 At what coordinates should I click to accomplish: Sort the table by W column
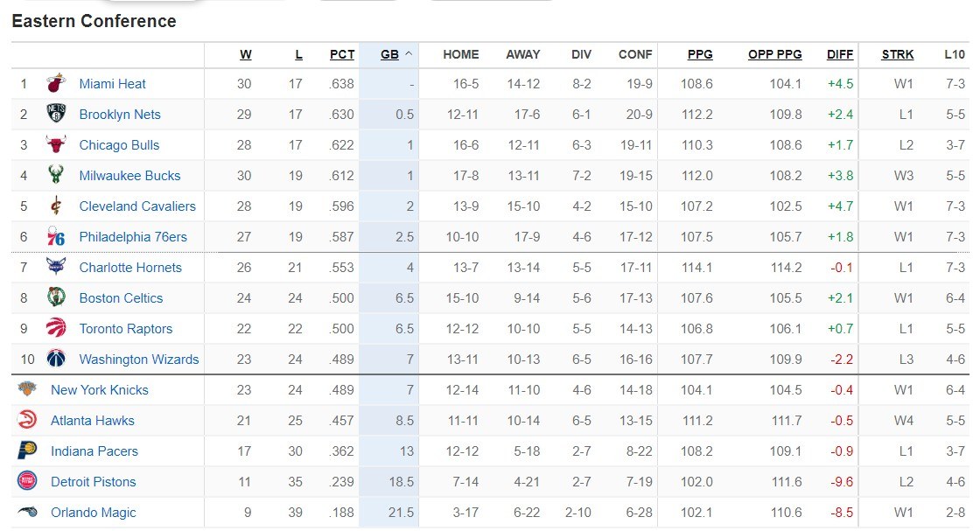245,54
